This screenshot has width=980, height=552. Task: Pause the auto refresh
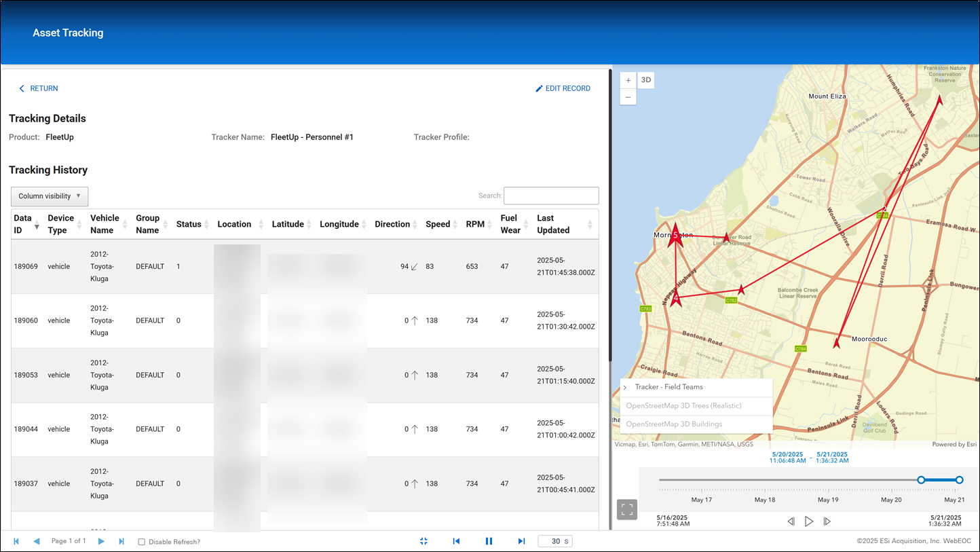pyautogui.click(x=489, y=541)
